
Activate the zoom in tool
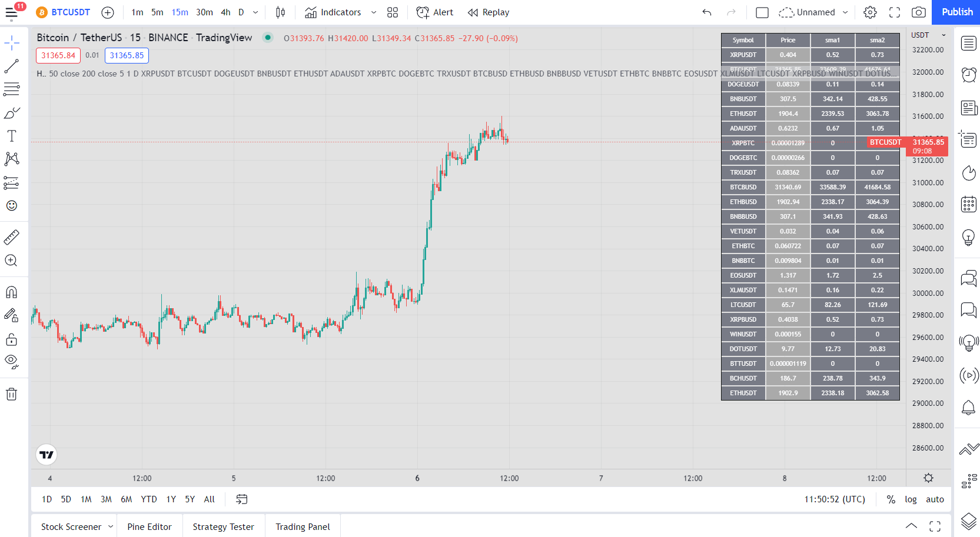coord(12,261)
